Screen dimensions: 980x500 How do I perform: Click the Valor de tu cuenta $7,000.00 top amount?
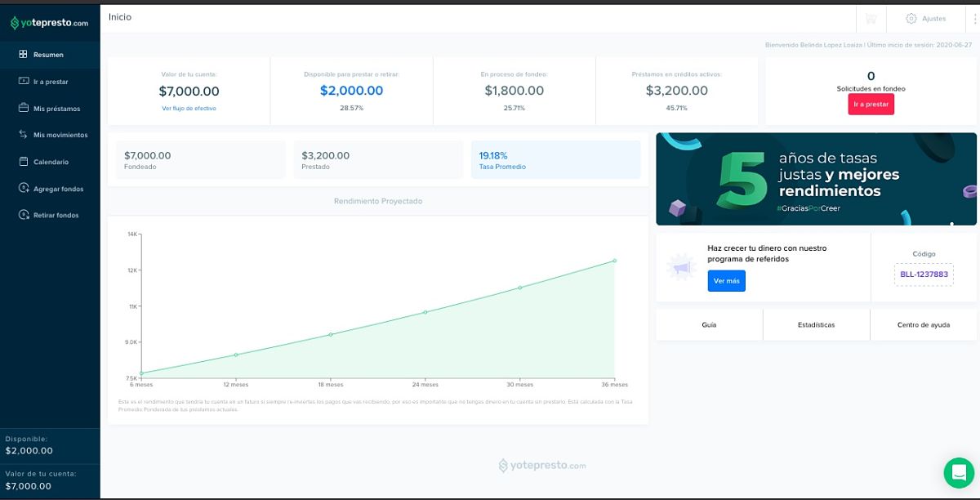[x=189, y=92]
